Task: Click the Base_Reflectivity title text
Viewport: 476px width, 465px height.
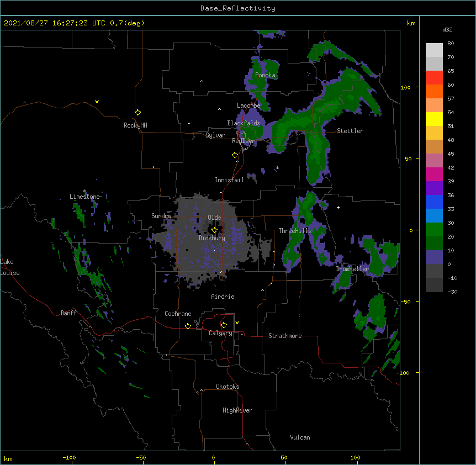Action: click(x=238, y=8)
